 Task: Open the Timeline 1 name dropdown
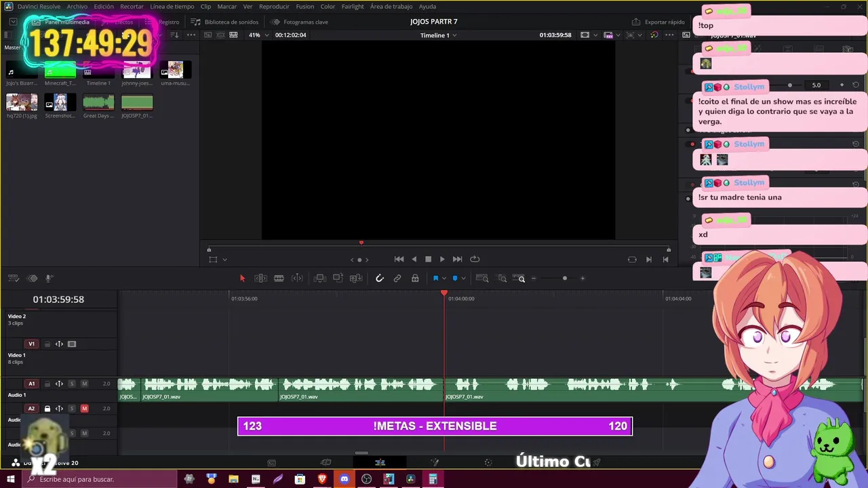[438, 35]
